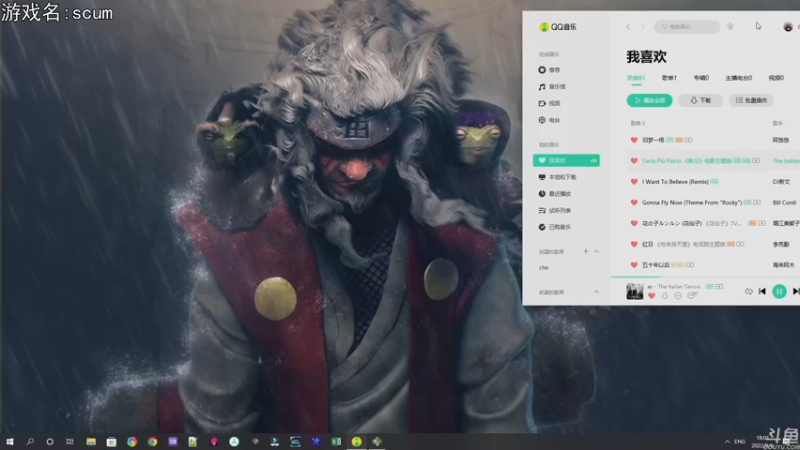The width and height of the screenshot is (800, 450).
Task: Click the round icon beside search box
Action: pos(730,27)
